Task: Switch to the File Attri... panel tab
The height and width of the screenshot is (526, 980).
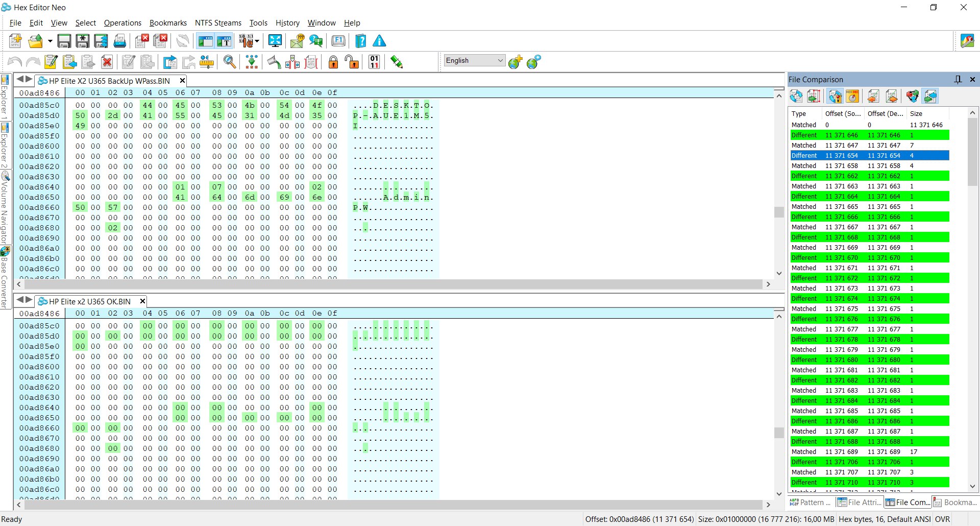Action: [860, 502]
